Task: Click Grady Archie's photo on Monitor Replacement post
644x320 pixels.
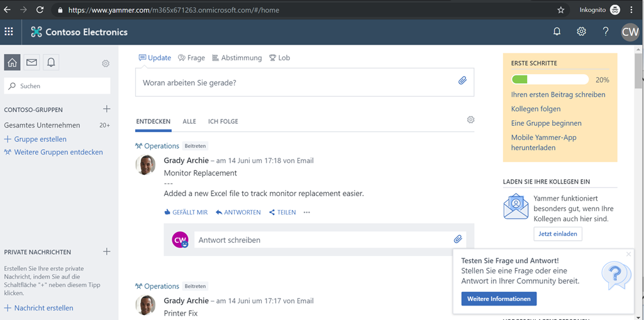Action: 145,165
